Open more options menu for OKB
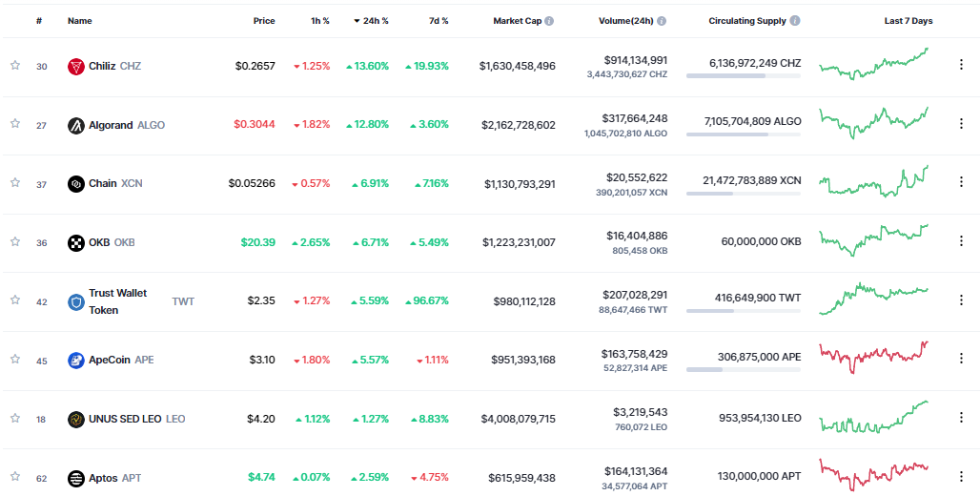 (961, 240)
